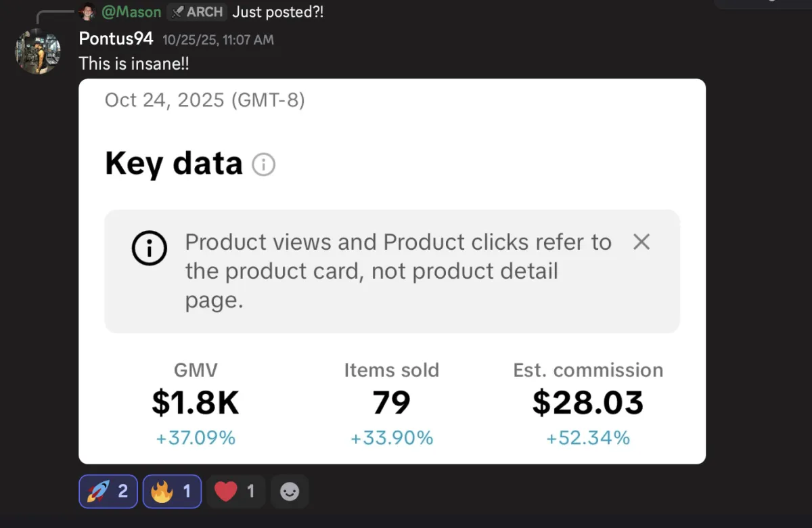Click the Oct 24, 2025 (GMT-8) date
Image resolution: width=812 pixels, height=528 pixels.
tap(204, 100)
